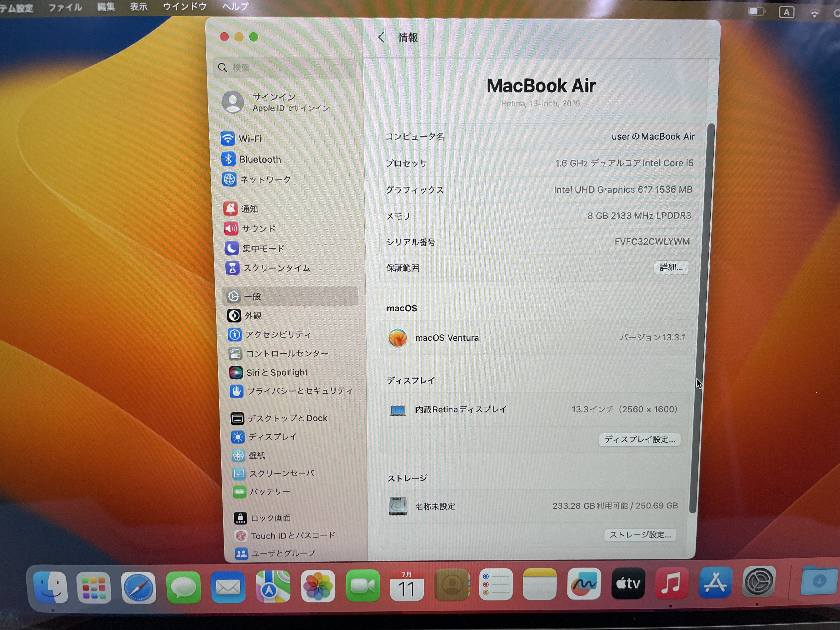
Task: Open ウインドウ menu in menu bar
Action: click(185, 6)
